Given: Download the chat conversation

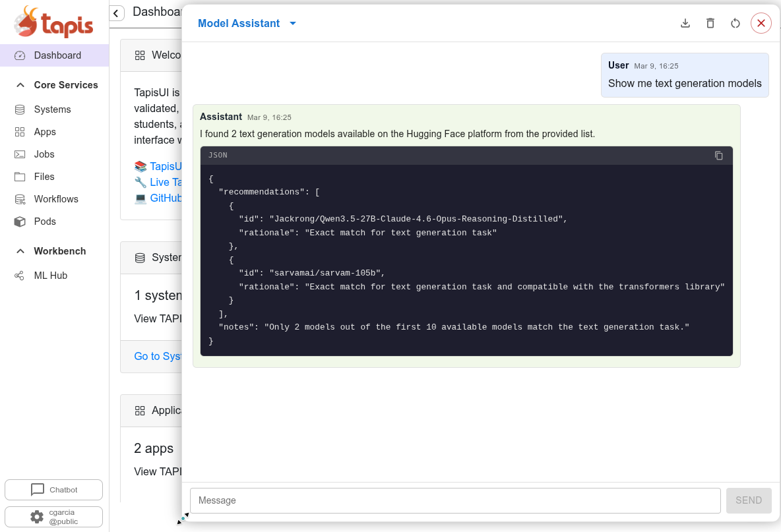Looking at the screenshot, I should 685,24.
